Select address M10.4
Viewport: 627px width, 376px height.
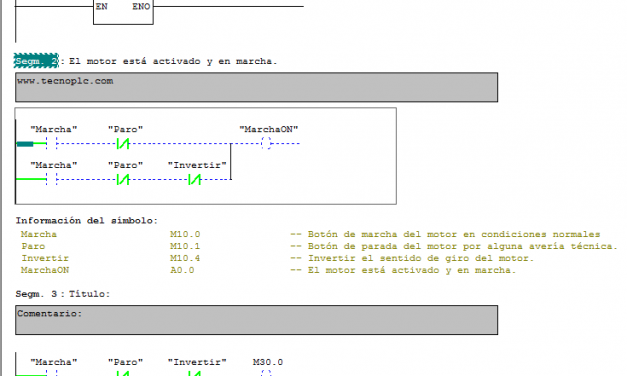(x=185, y=258)
